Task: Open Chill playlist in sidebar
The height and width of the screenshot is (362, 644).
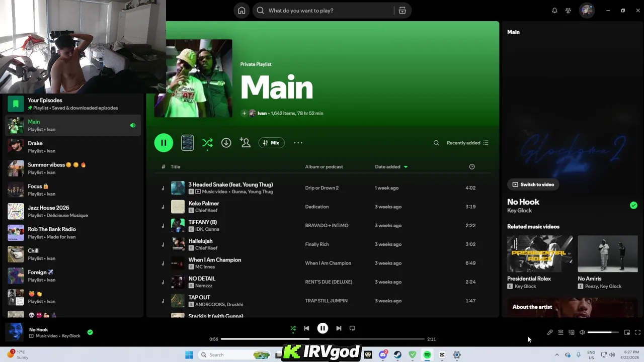Action: [x=72, y=254]
